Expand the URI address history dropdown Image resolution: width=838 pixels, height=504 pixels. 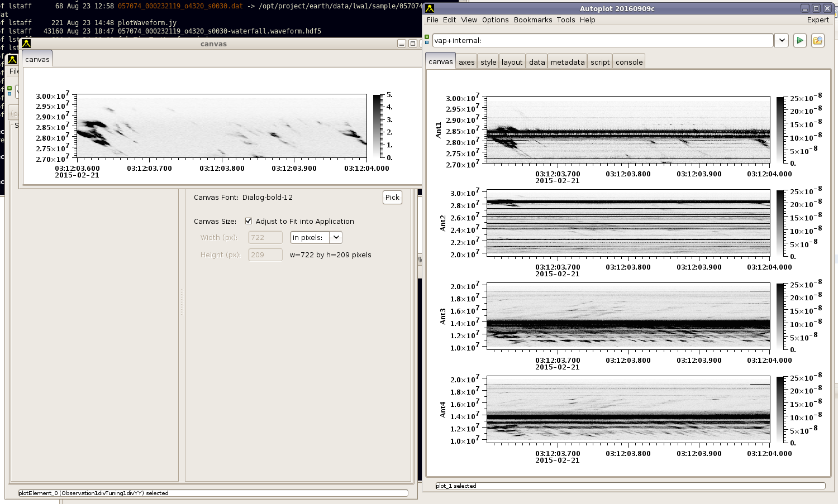pos(782,40)
